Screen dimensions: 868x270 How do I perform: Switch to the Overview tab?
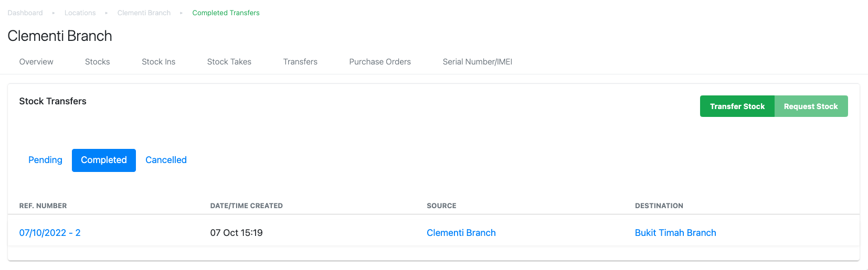pyautogui.click(x=36, y=62)
